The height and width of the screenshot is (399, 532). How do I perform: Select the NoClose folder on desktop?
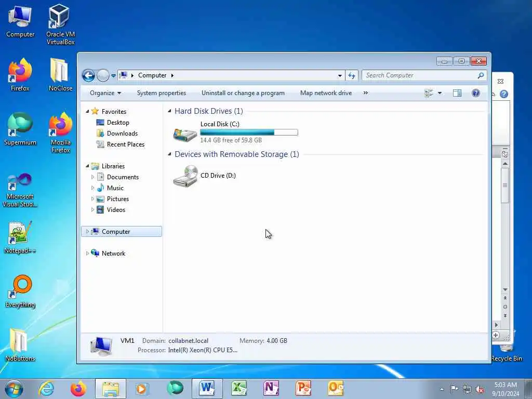tap(60, 75)
